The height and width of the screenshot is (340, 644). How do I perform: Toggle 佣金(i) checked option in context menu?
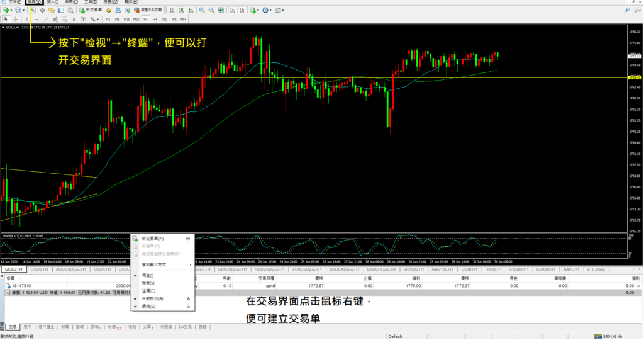point(148,275)
